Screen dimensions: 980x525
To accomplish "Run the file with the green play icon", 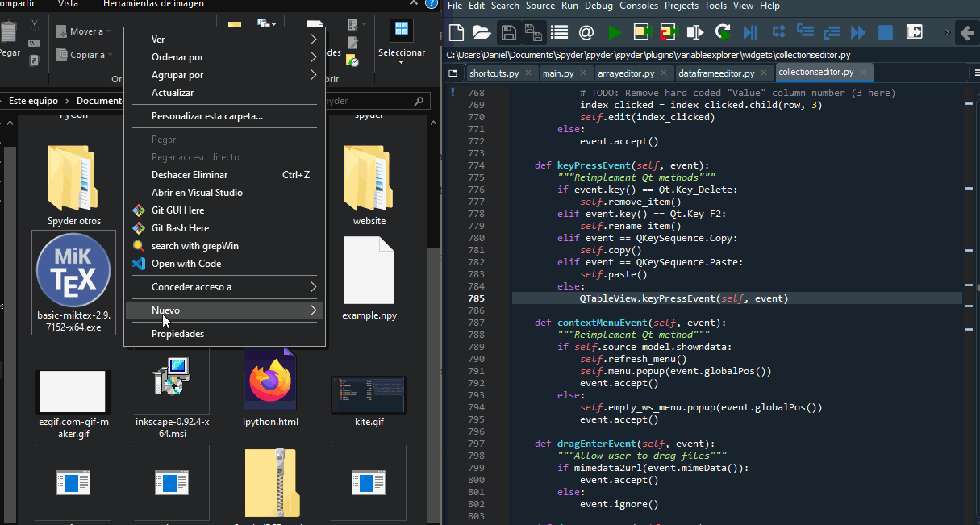I will pos(615,32).
